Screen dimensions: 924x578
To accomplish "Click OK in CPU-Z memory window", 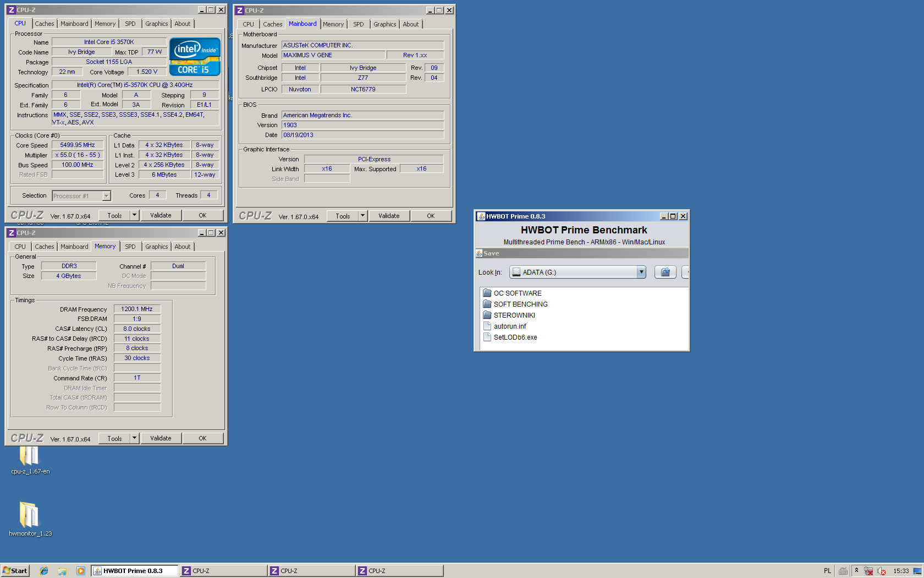I will pos(202,438).
